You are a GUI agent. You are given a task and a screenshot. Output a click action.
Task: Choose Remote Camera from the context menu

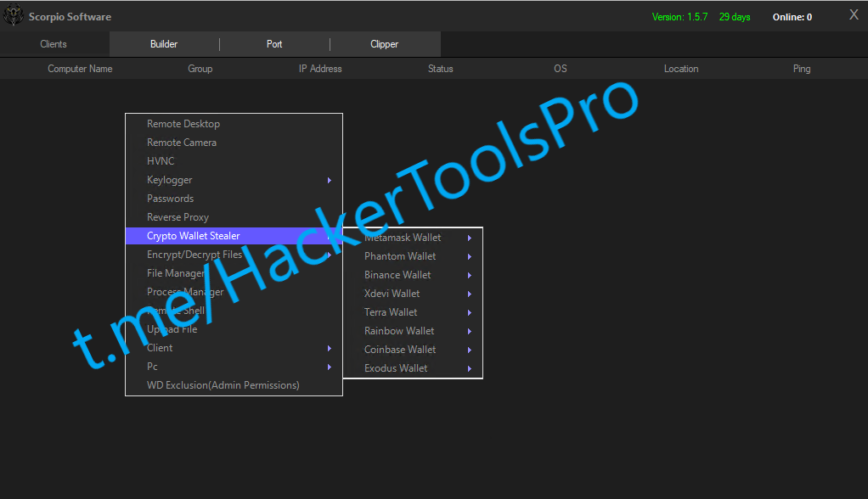pos(234,143)
